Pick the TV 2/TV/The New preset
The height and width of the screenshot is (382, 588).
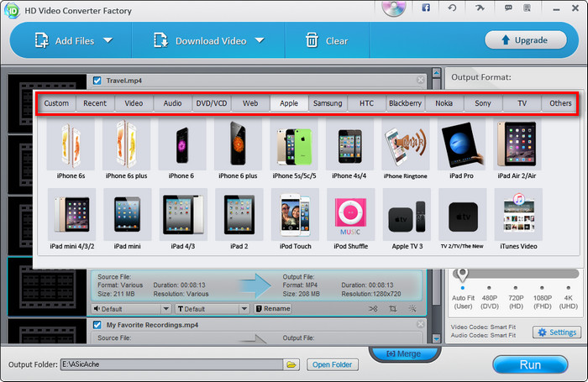pyautogui.click(x=462, y=220)
